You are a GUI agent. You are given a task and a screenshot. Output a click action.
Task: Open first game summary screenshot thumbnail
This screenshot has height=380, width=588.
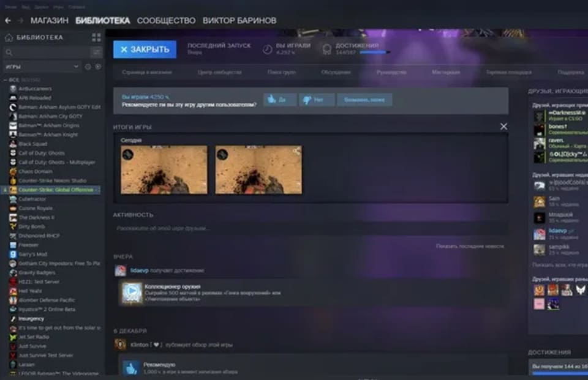pos(164,170)
